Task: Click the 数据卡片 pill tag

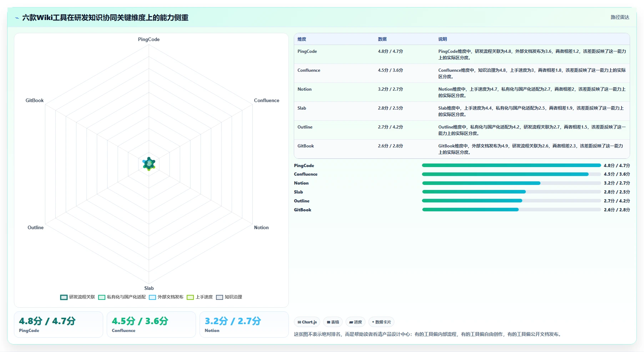Action: tap(381, 322)
